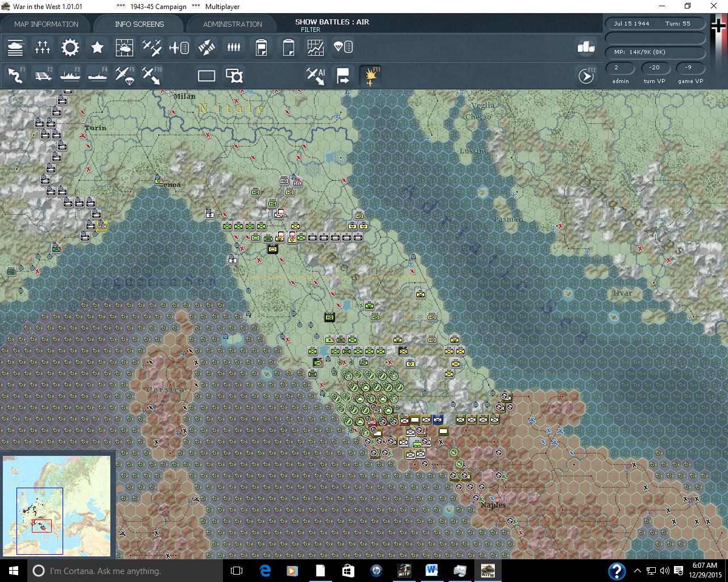
Task: Open the satellite-like reconnaissance icon
Action: pyautogui.click(x=206, y=47)
